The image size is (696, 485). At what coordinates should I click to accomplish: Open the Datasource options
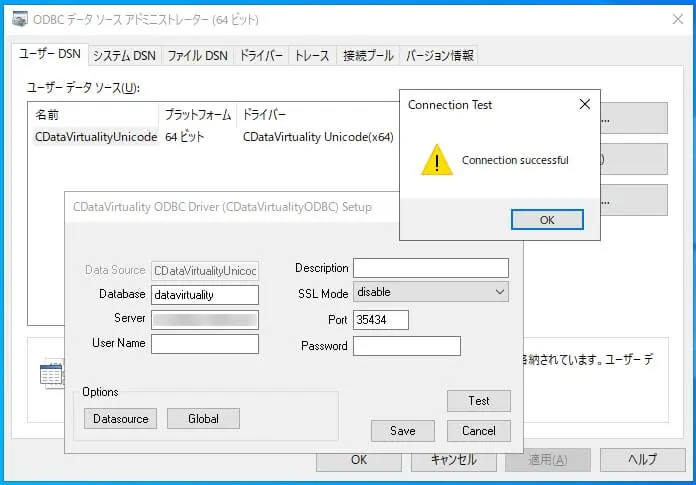120,418
